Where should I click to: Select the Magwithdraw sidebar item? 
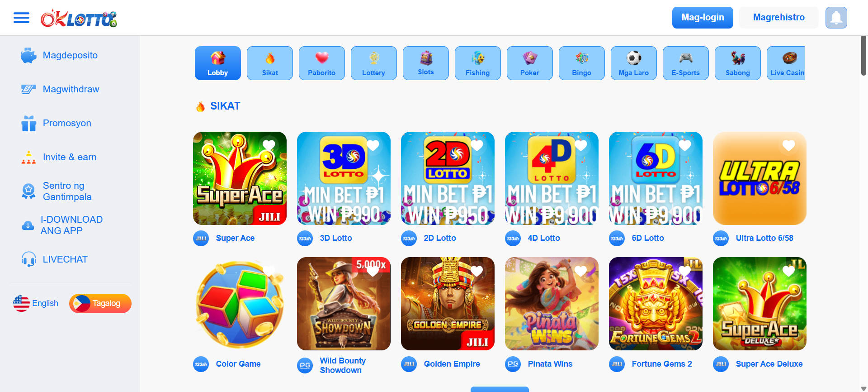tap(61, 89)
